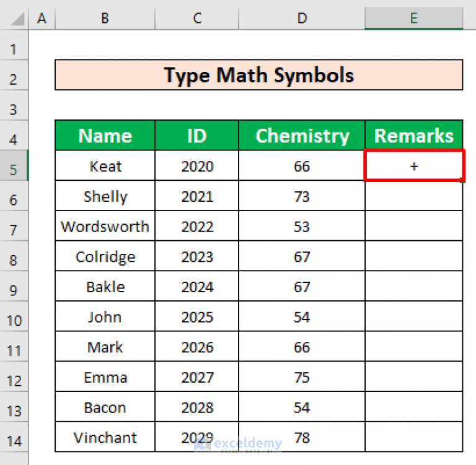Click Shelly's Chemistry score 73
476x465 pixels.
pos(302,196)
